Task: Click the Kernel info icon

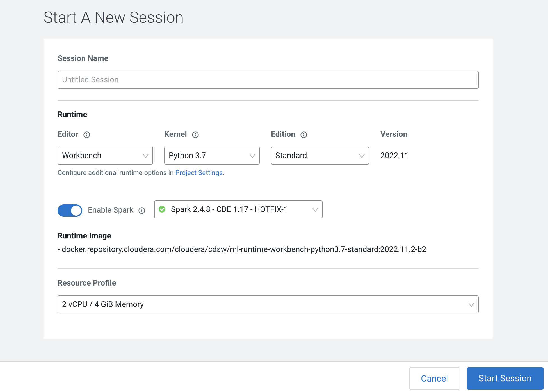Action: 195,135
